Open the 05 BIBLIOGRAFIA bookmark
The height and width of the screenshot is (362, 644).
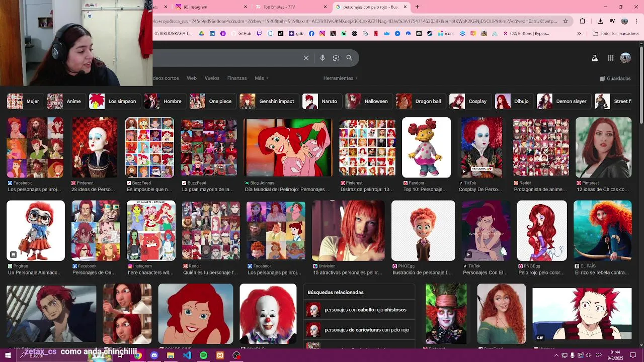173,34
